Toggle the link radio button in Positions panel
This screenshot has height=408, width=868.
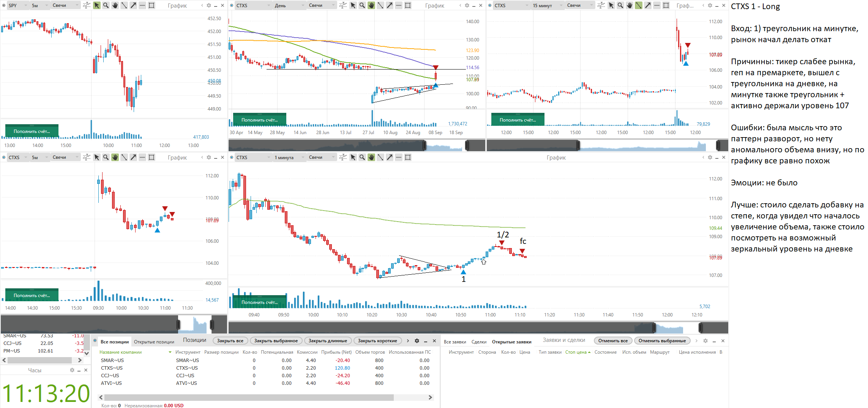pyautogui.click(x=95, y=341)
